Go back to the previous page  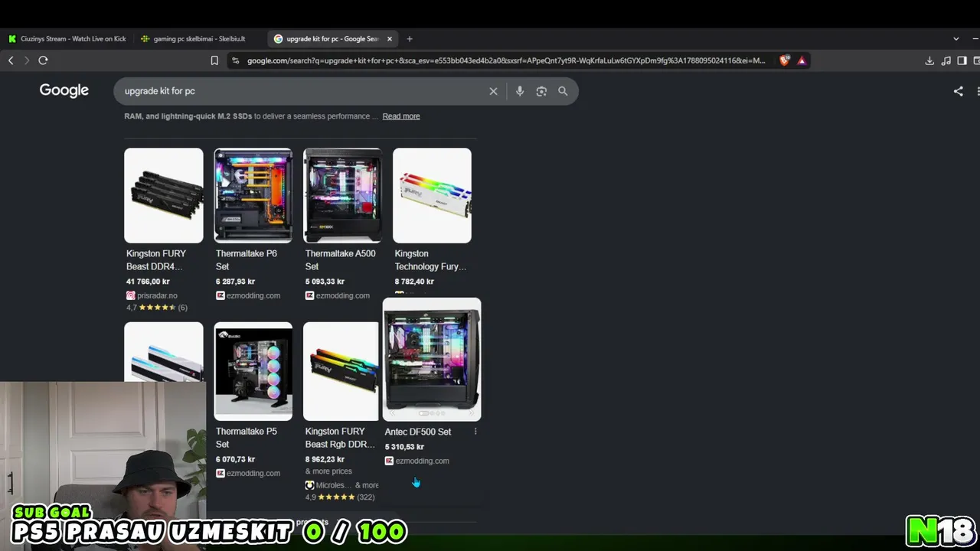[11, 60]
